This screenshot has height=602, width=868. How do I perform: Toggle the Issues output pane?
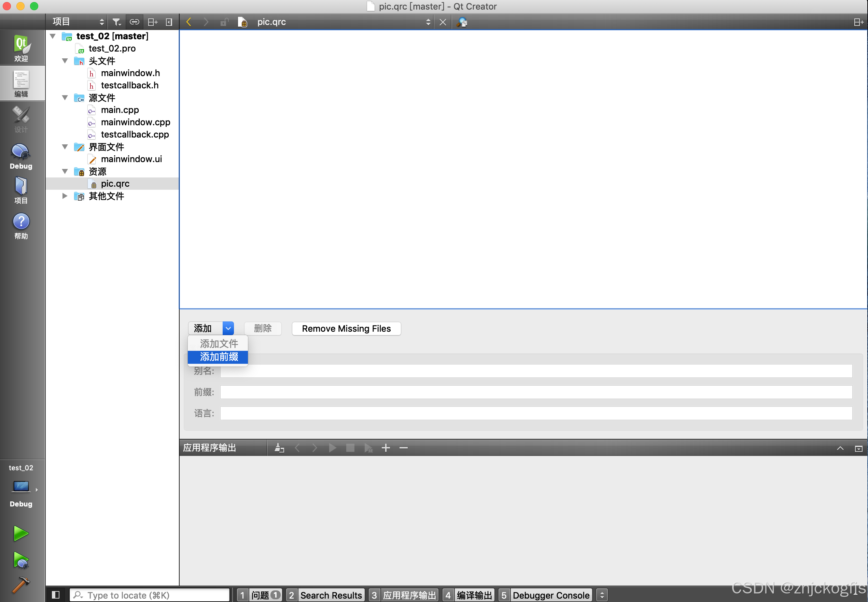click(259, 595)
